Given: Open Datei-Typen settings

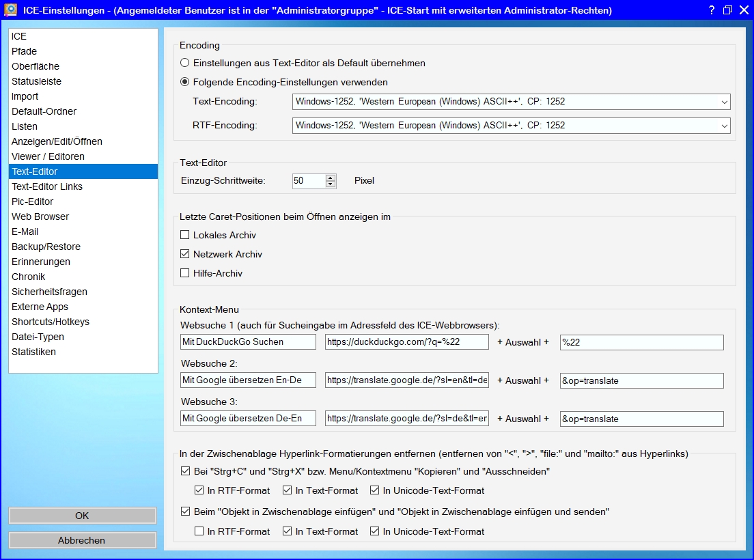Looking at the screenshot, I should tap(83, 337).
